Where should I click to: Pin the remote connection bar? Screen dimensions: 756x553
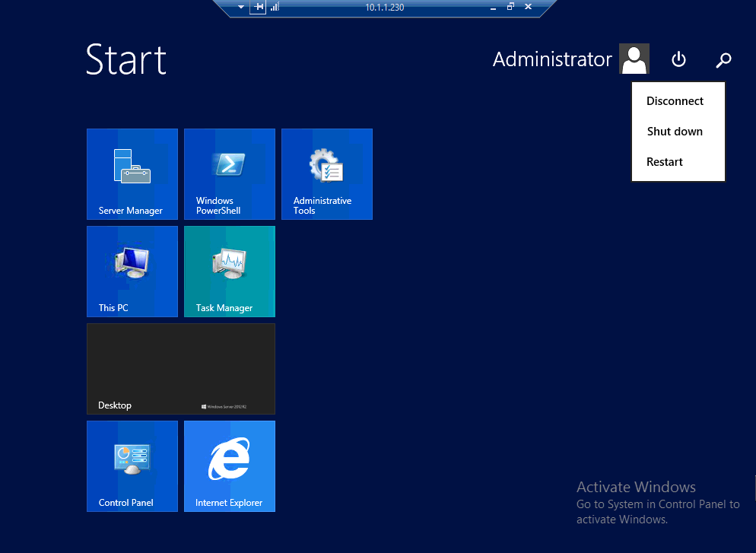(x=258, y=7)
